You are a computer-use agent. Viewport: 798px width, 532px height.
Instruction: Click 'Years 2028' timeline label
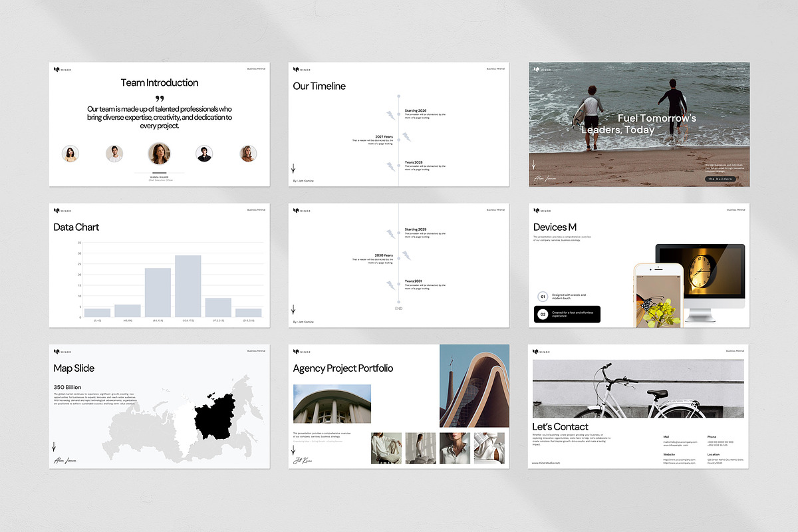[414, 162]
